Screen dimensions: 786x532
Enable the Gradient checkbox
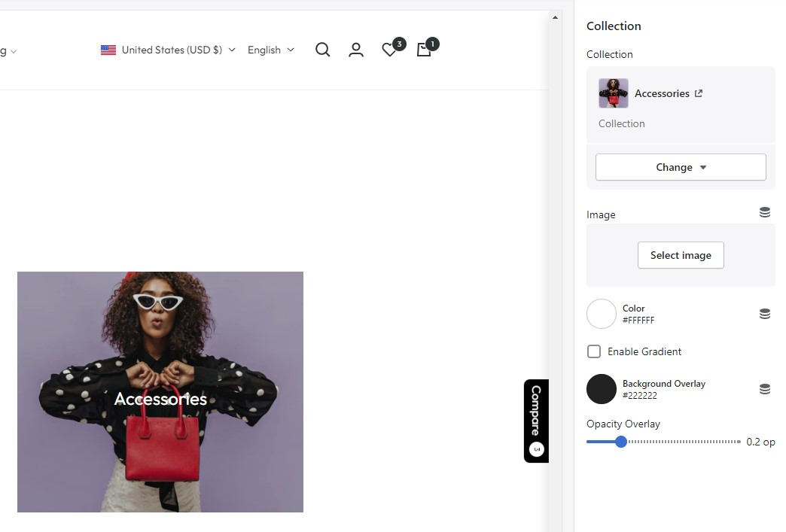[594, 351]
